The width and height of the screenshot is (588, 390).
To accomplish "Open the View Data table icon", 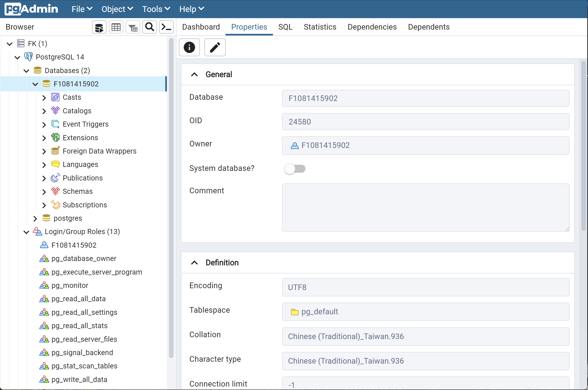I will coord(116,27).
